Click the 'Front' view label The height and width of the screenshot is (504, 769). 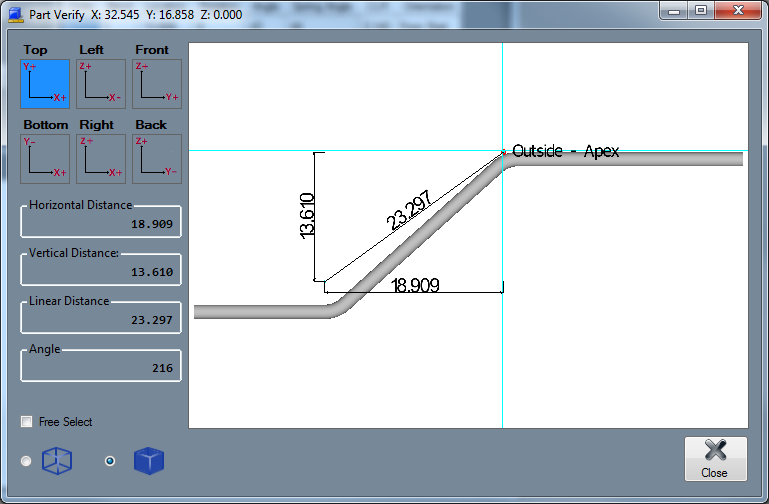[x=152, y=50]
